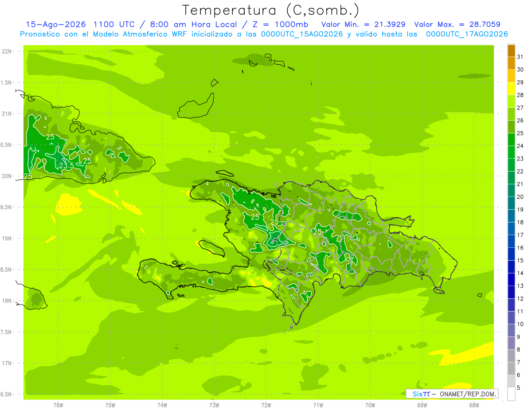Screen dimensions: 532x411
Task: Click the '31' value on color scale
Action: point(520,57)
